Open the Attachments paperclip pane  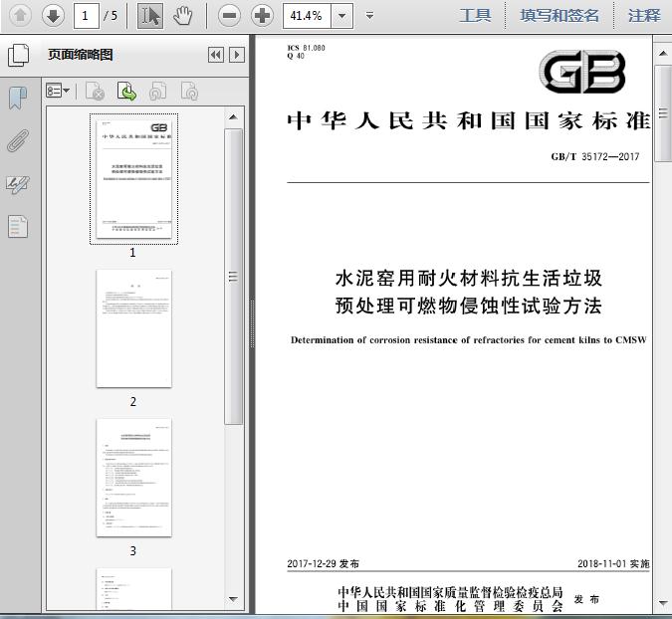(x=18, y=140)
